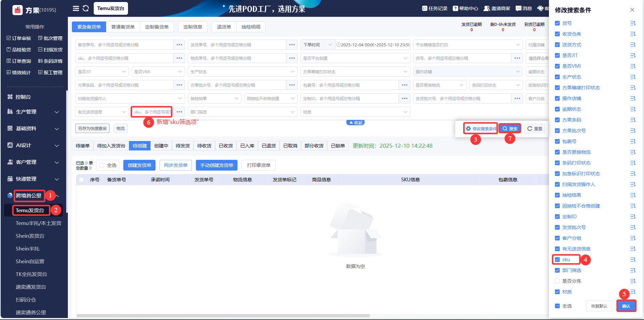Select the 待发货 status tab
644x320 pixels.
(183, 146)
